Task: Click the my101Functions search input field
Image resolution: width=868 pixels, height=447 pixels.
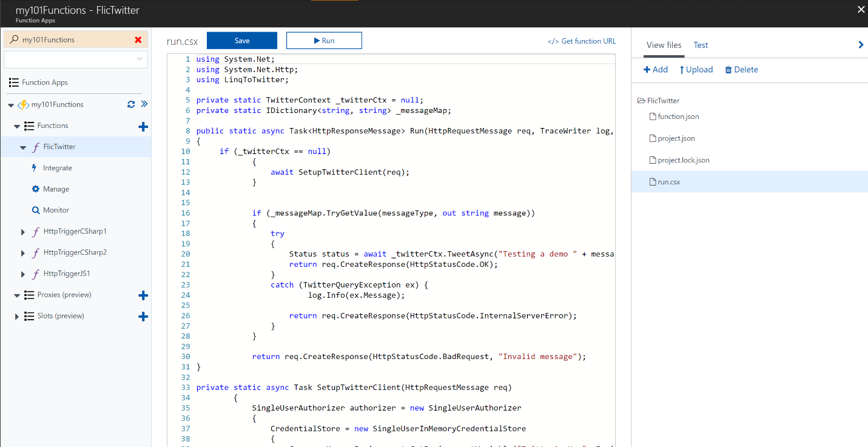Action: point(76,39)
